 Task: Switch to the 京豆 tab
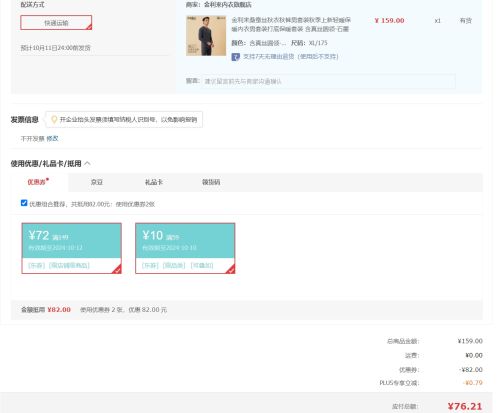click(97, 182)
